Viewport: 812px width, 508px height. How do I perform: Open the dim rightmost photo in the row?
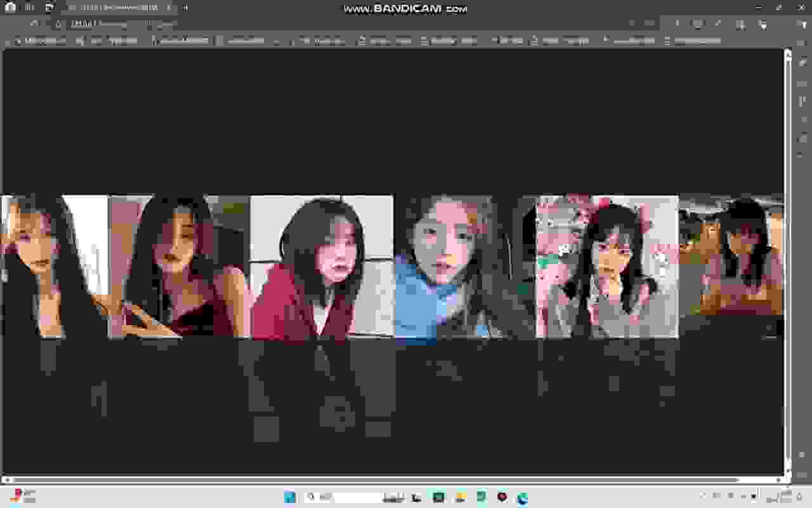(731, 267)
